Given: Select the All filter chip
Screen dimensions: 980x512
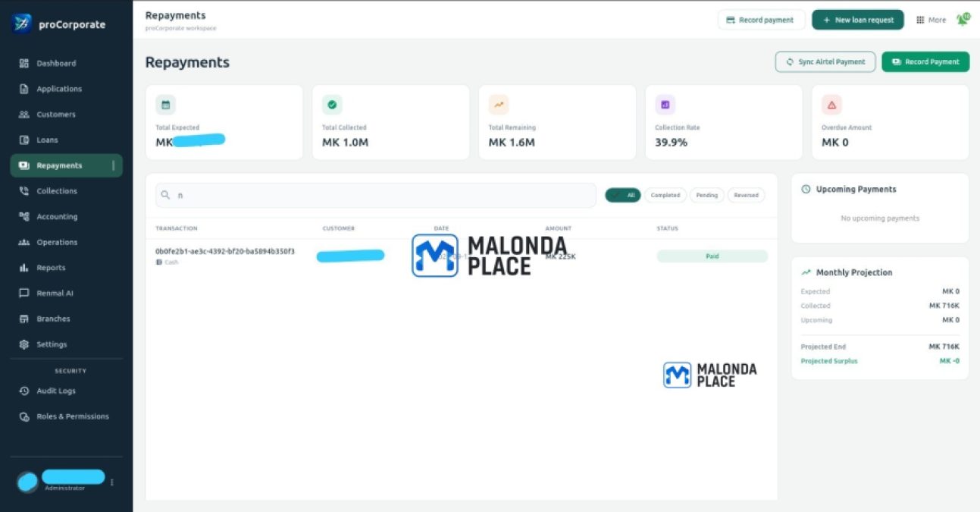Looking at the screenshot, I should [623, 195].
